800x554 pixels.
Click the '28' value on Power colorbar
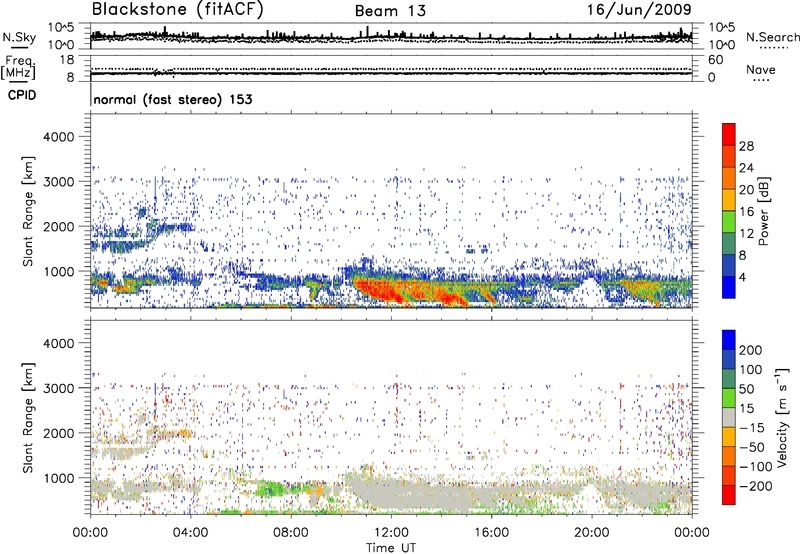tap(746, 146)
